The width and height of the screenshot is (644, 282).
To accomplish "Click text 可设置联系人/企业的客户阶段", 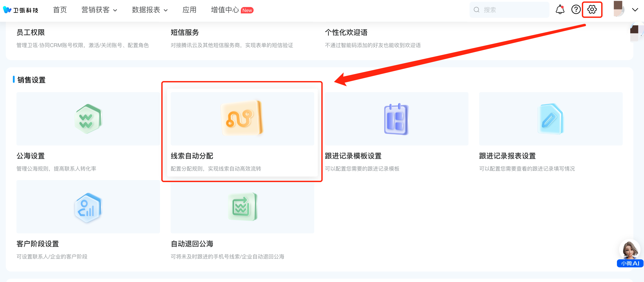I will 52,256.
